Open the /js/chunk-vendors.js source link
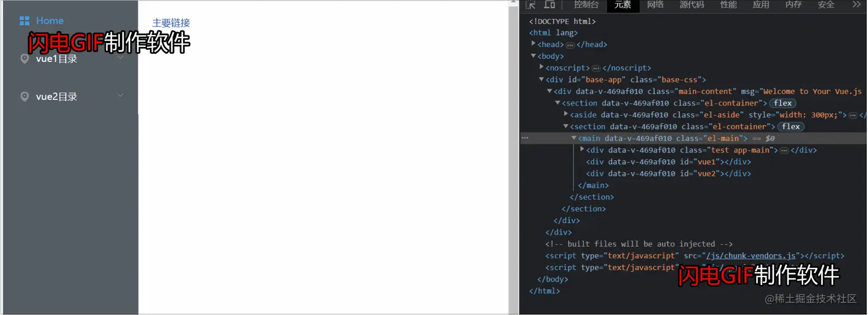This screenshot has width=868, height=315. [x=751, y=256]
